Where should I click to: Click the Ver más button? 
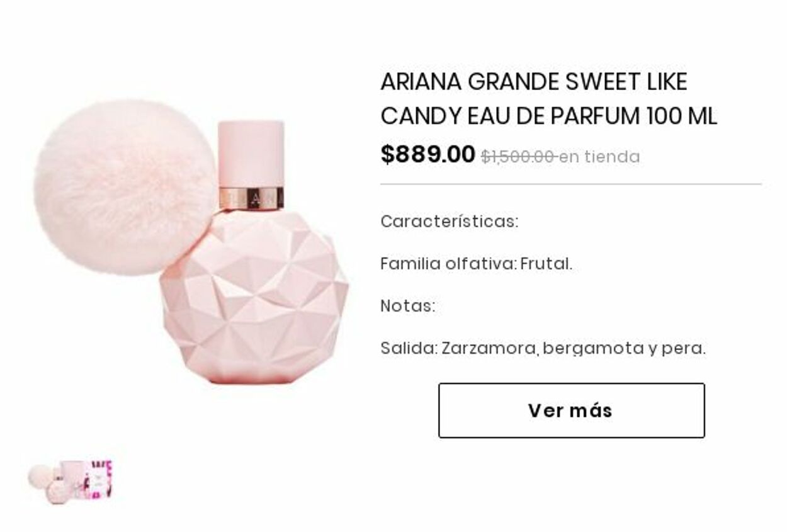pyautogui.click(x=571, y=410)
